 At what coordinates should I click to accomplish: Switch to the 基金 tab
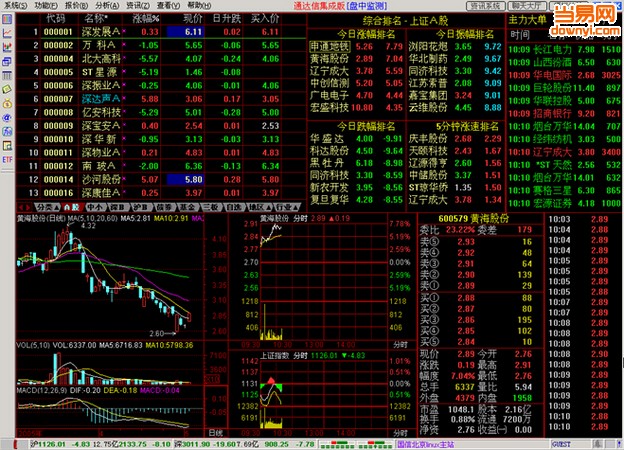coord(186,207)
